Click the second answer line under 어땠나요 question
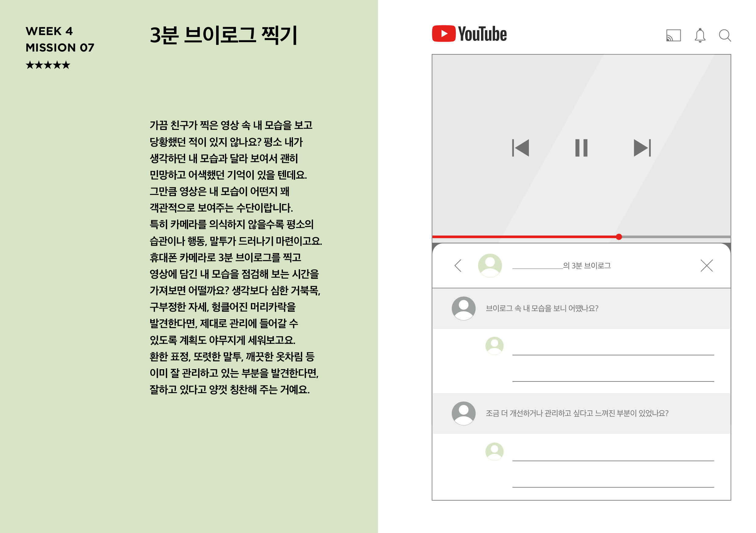Viewport: 756px width, 533px height. click(613, 381)
